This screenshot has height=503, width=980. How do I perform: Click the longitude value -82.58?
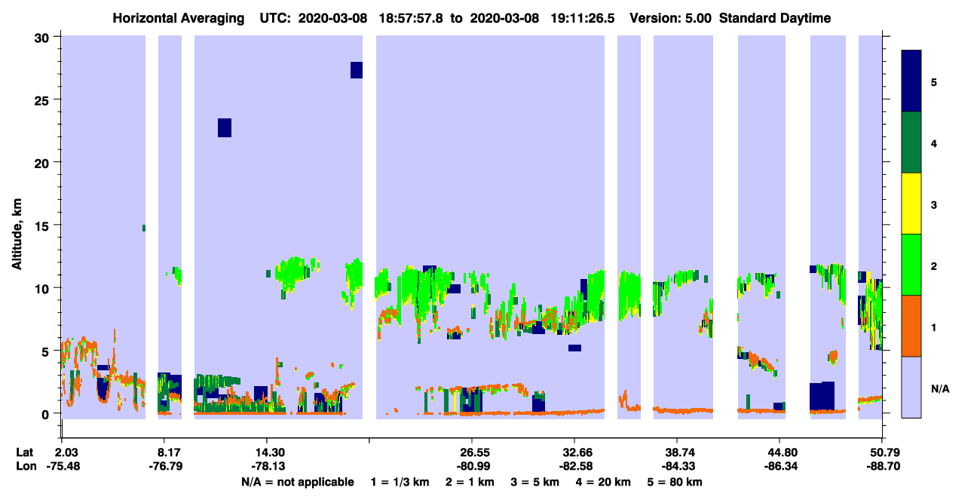[574, 466]
